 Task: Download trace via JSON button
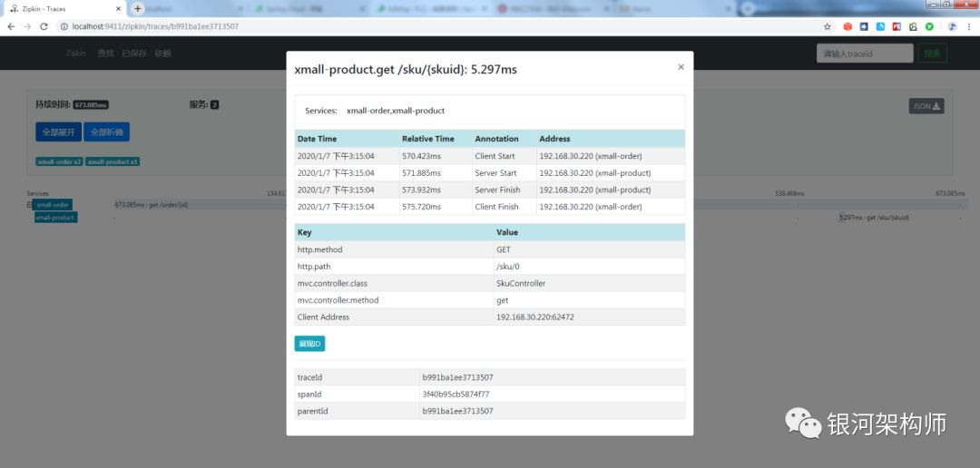(x=926, y=106)
